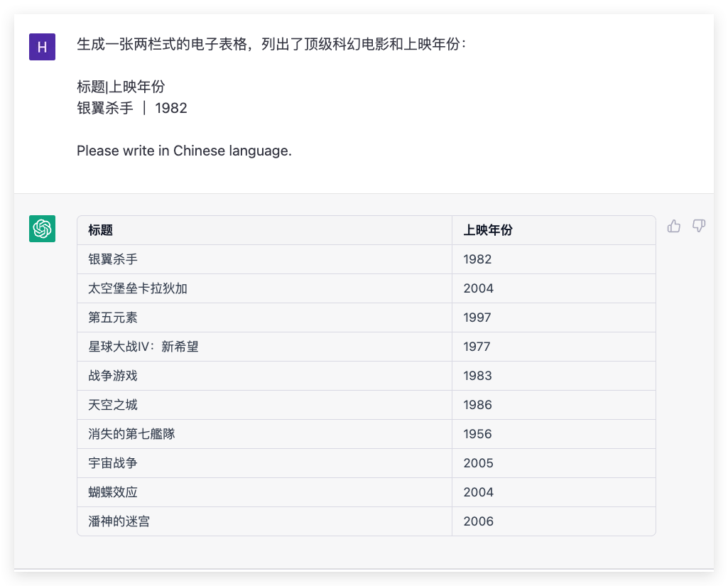The height and width of the screenshot is (586, 728).
Task: Click the 银翼杀手 table cell
Action: (x=265, y=259)
